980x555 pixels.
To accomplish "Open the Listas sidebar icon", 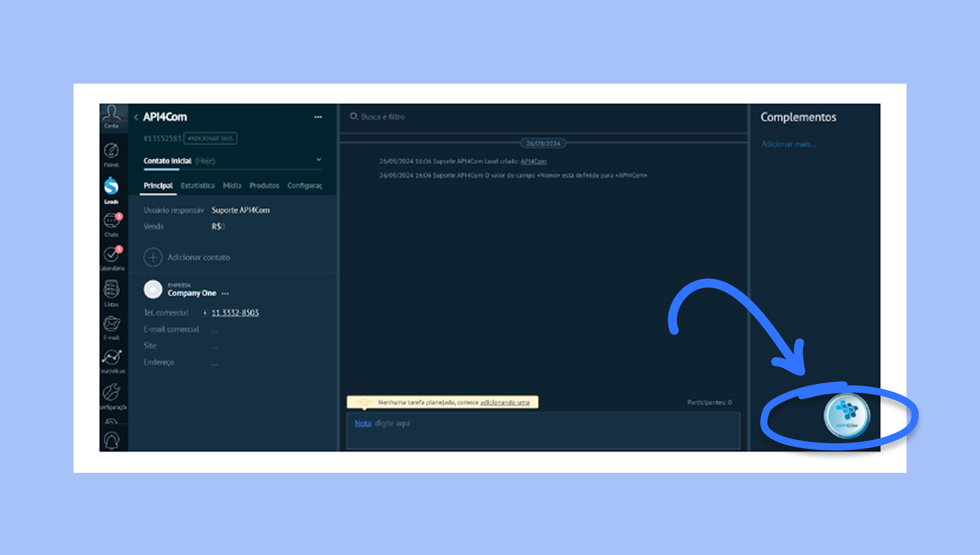I will point(111,289).
